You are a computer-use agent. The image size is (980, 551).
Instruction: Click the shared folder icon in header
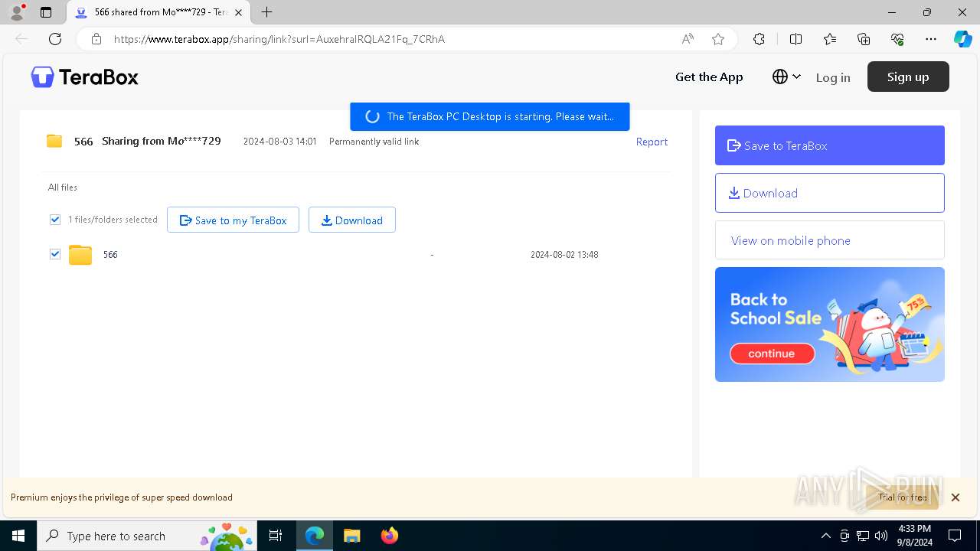(x=54, y=141)
